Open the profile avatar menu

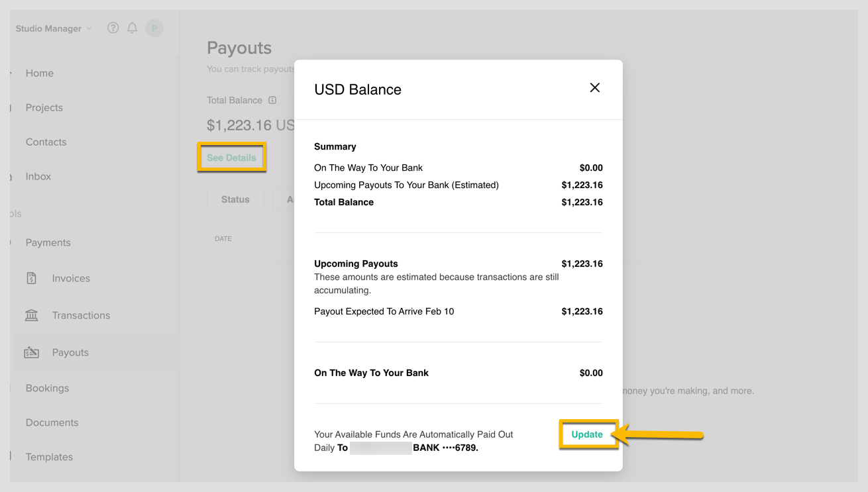coord(154,28)
